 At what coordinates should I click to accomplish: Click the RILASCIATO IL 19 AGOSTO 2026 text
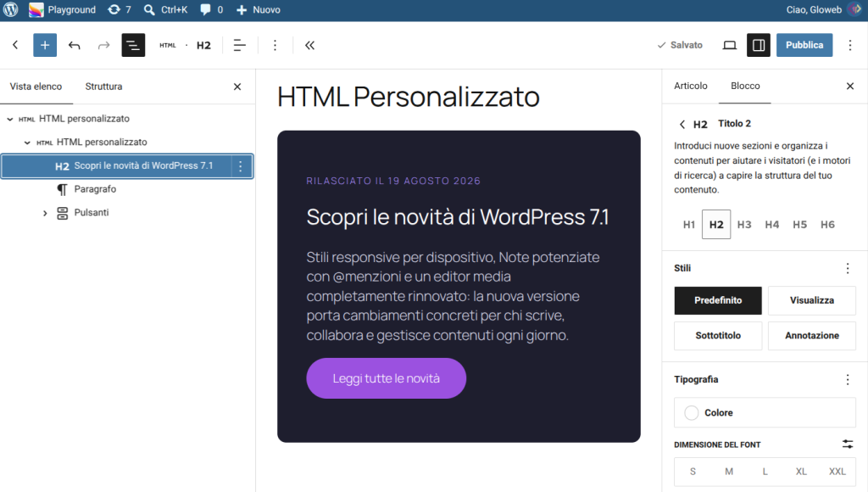click(x=393, y=181)
